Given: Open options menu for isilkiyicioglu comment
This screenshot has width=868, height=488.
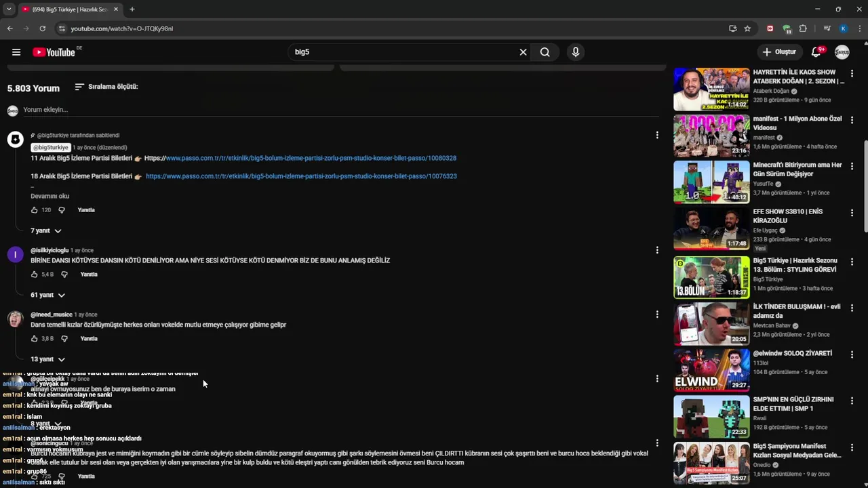Looking at the screenshot, I should [x=657, y=250].
